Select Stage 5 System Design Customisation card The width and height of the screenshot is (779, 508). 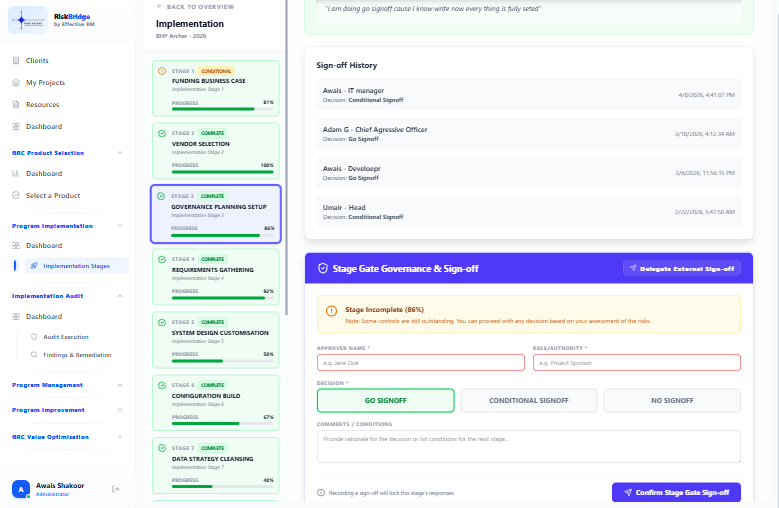(216, 340)
